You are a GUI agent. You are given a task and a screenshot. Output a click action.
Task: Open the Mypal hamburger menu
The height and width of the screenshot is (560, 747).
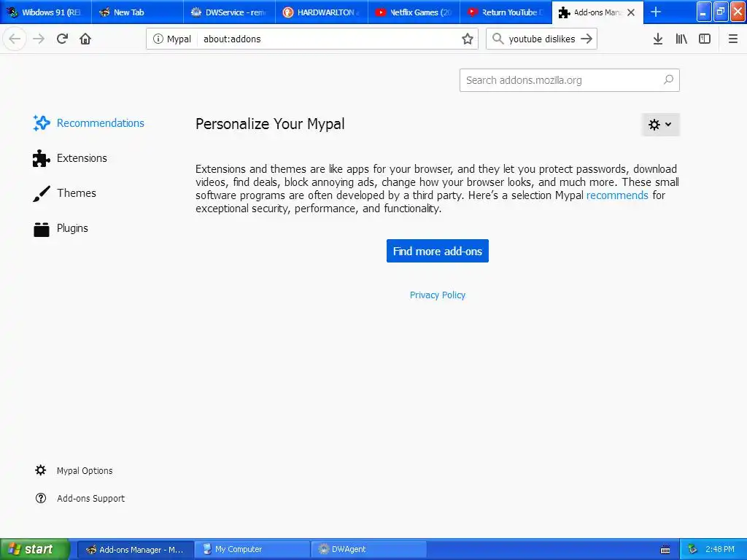[733, 39]
